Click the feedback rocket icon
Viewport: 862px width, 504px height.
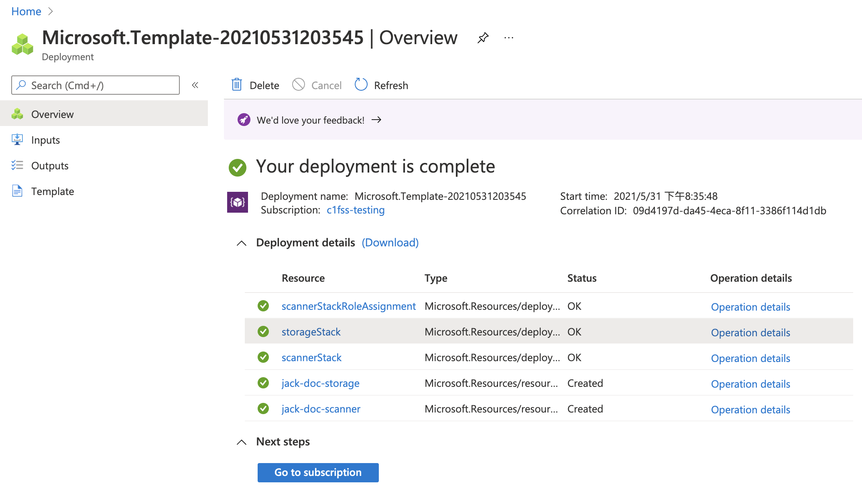(244, 120)
